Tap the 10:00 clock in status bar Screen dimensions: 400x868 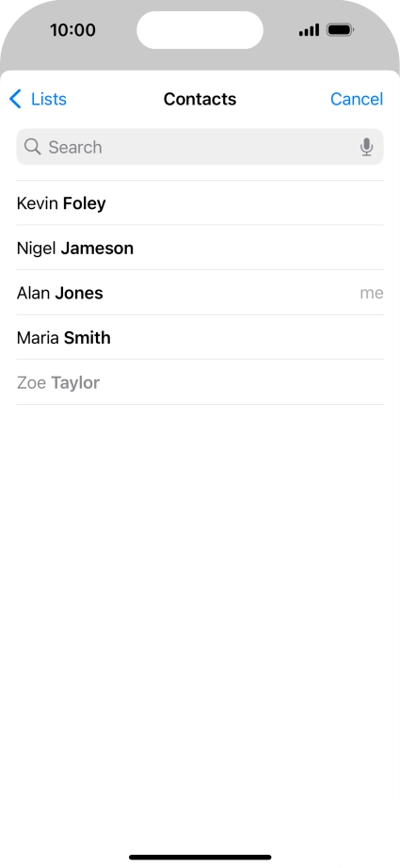(72, 30)
